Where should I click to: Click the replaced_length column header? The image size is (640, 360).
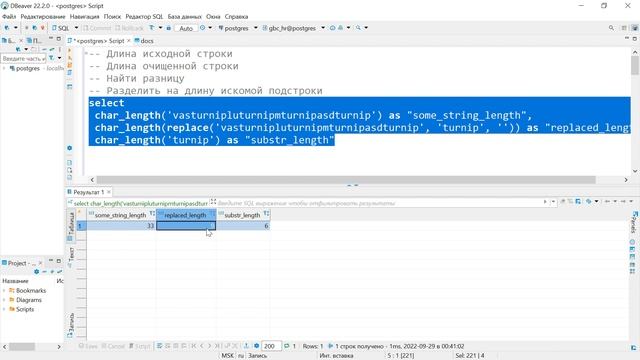(186, 215)
